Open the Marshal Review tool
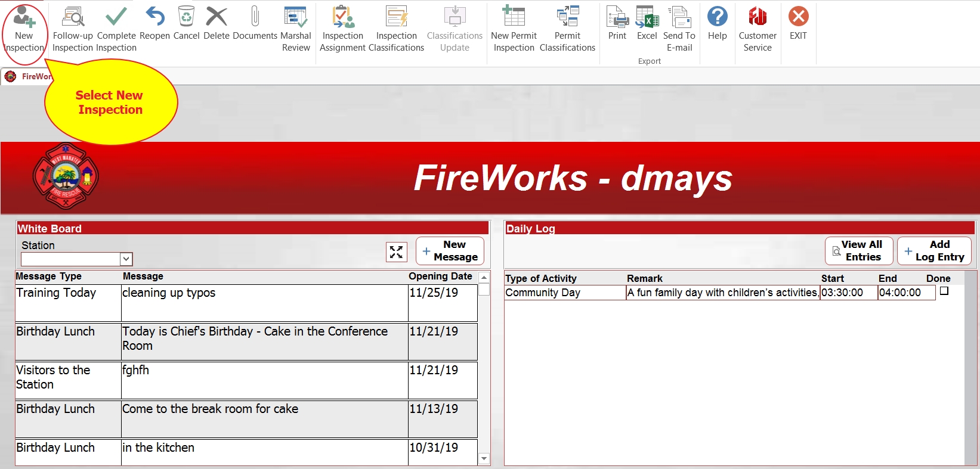This screenshot has width=980, height=469. coord(296,30)
